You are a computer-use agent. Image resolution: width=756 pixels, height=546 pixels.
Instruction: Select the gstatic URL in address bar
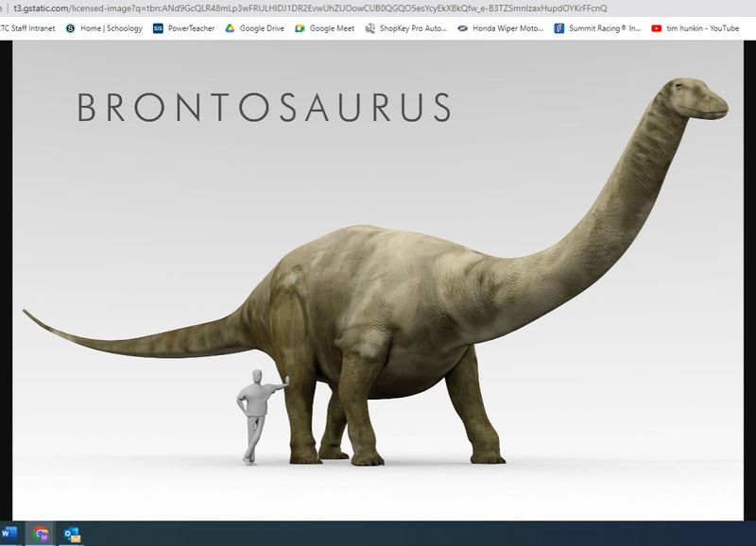click(x=310, y=9)
